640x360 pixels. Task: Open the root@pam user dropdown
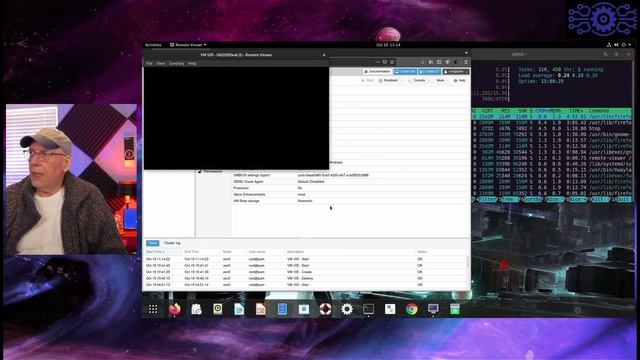(456, 71)
